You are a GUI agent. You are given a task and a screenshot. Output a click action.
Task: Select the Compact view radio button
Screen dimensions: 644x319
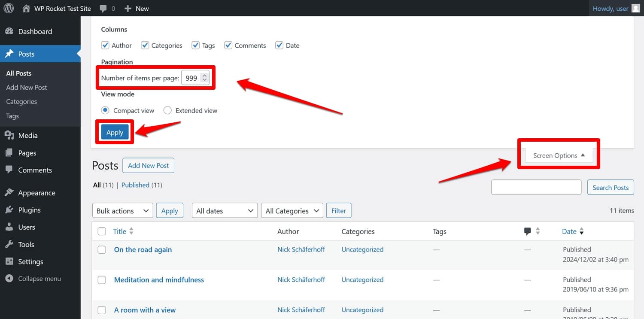pyautogui.click(x=105, y=110)
